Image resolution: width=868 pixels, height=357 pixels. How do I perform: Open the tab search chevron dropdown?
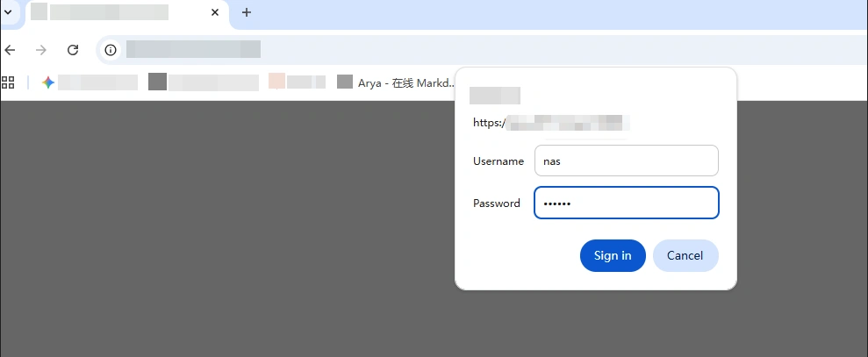tap(8, 12)
